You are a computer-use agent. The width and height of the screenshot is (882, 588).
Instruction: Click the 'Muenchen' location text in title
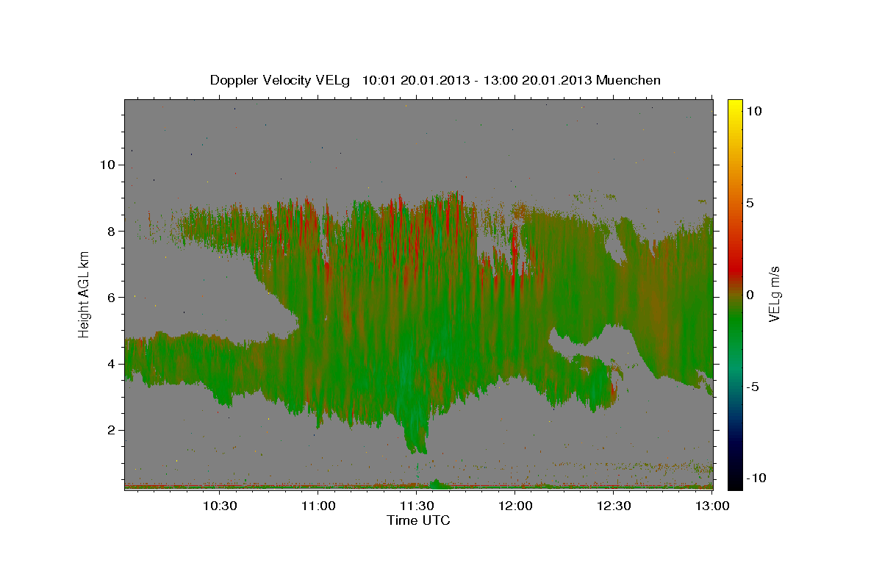(628, 80)
